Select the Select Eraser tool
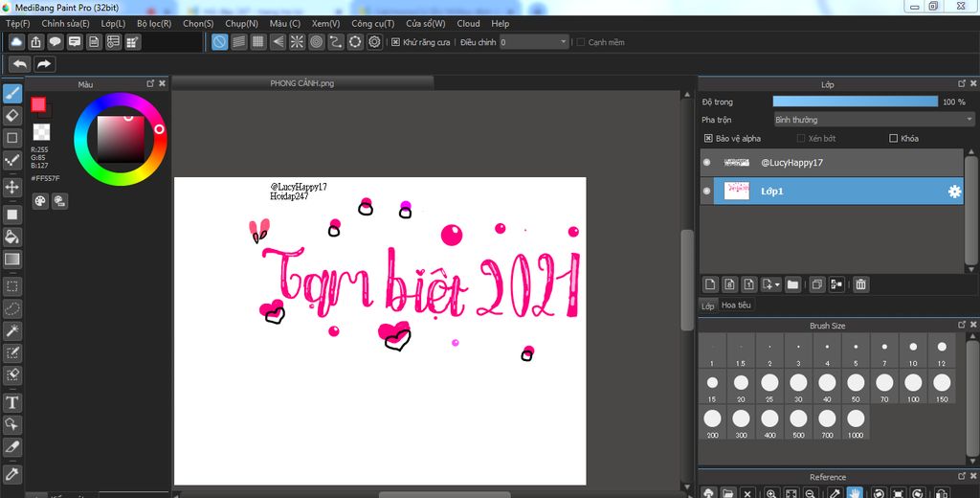 point(12,375)
